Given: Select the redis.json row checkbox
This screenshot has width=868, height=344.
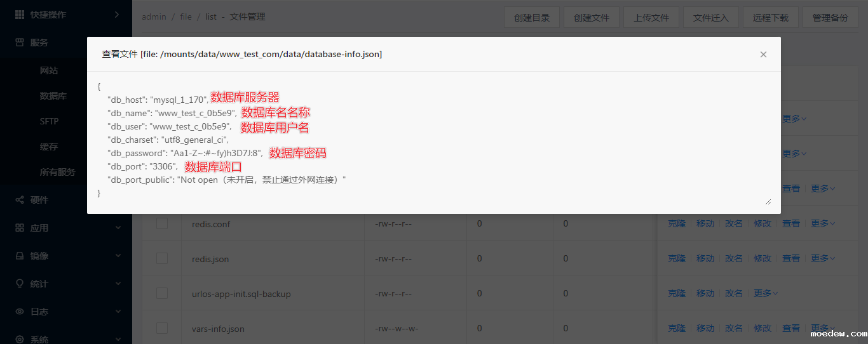Looking at the screenshot, I should click(162, 258).
